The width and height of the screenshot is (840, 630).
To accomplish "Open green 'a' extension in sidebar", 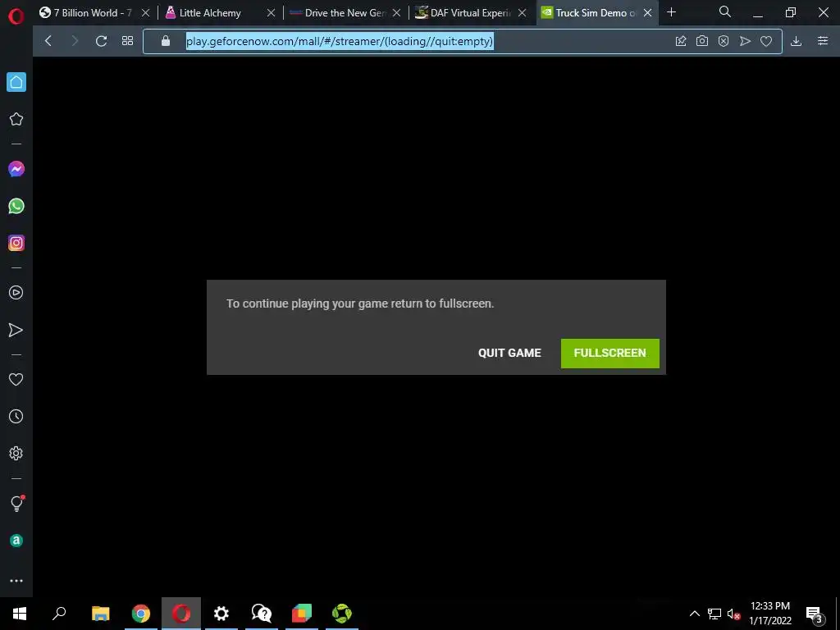I will (x=16, y=541).
